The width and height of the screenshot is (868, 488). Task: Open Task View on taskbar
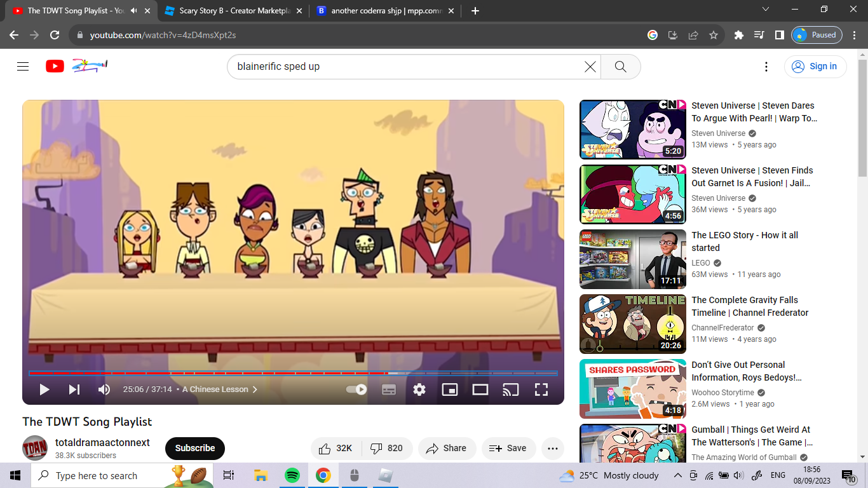pos(229,475)
